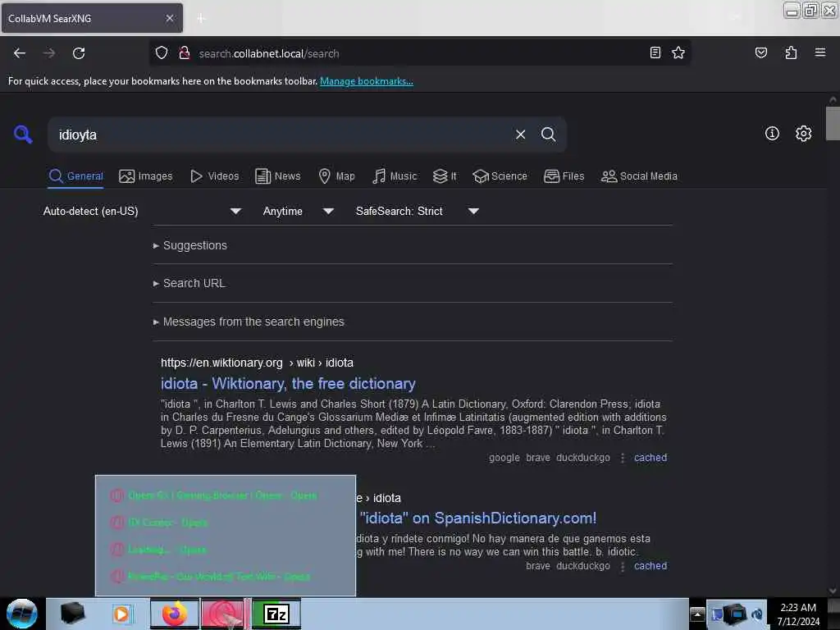Open the Auto-detect (en-US) language dropdown
The height and width of the screenshot is (630, 840).
pyautogui.click(x=141, y=211)
